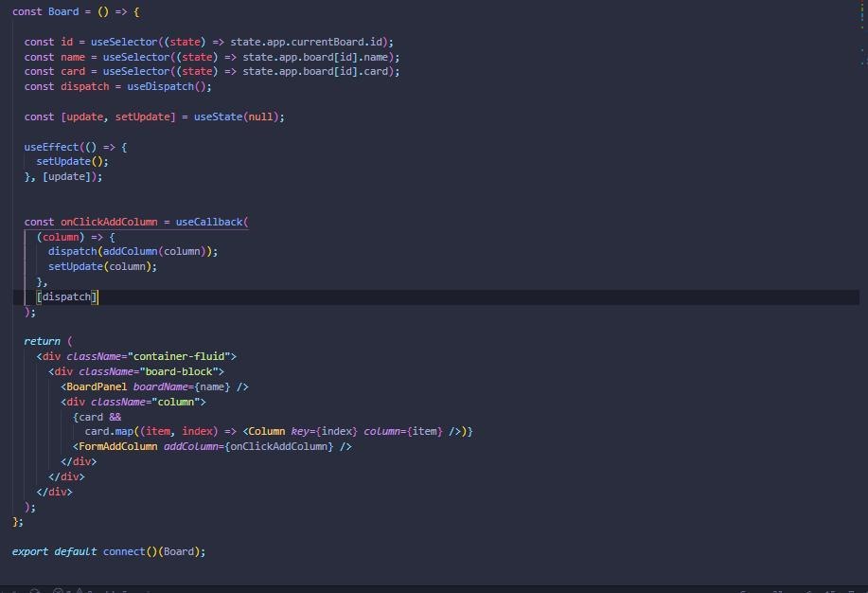Click the 'return' keyword

(x=42, y=341)
